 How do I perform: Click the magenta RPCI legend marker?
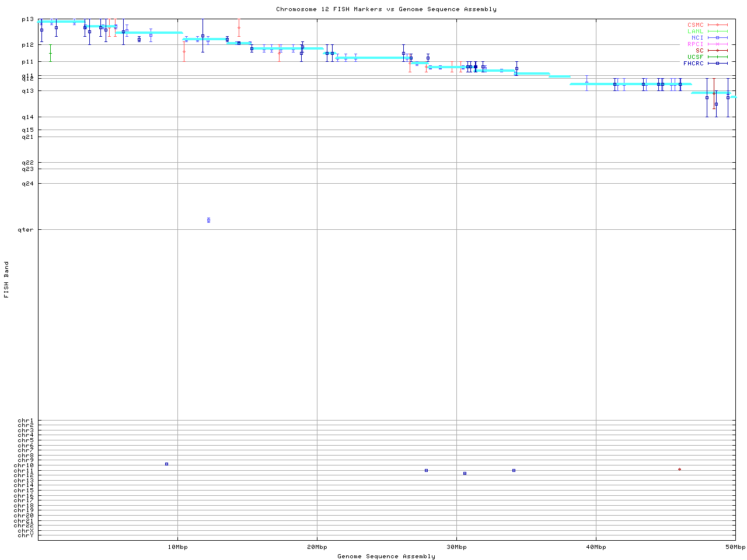click(717, 44)
